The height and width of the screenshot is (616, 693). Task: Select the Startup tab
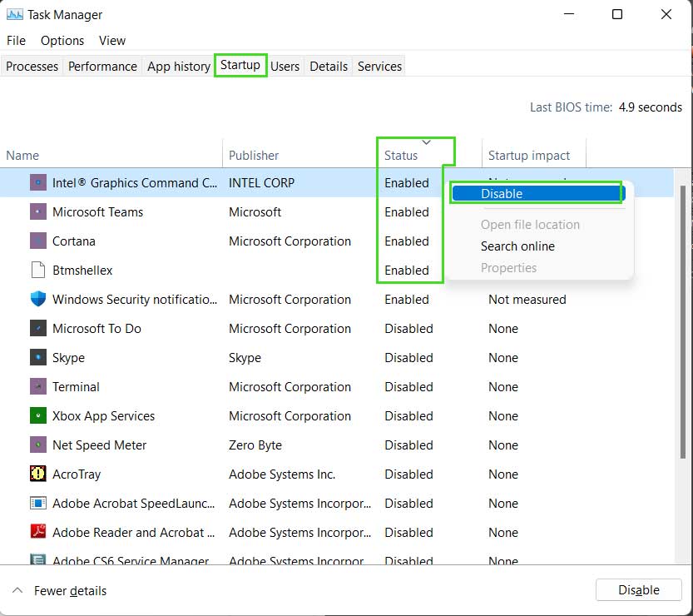[240, 65]
